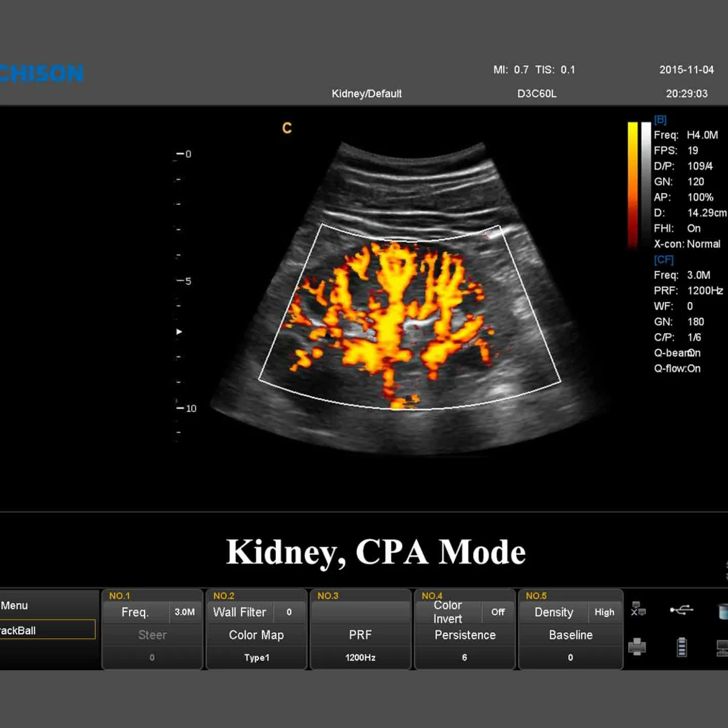Select the greyed-out Steer control

pyautogui.click(x=153, y=635)
